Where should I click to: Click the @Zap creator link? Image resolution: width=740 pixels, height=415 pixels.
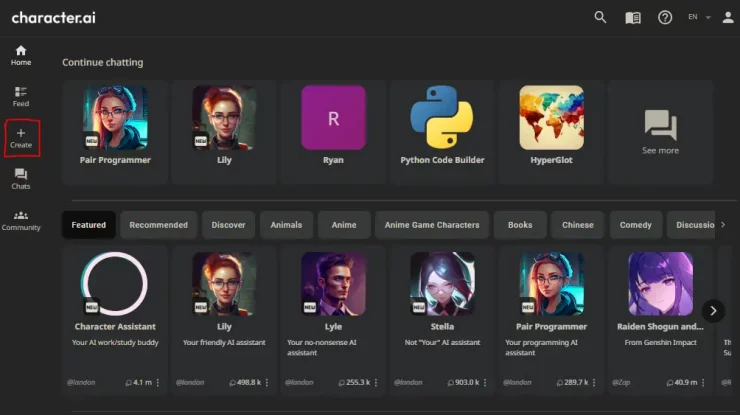point(621,382)
